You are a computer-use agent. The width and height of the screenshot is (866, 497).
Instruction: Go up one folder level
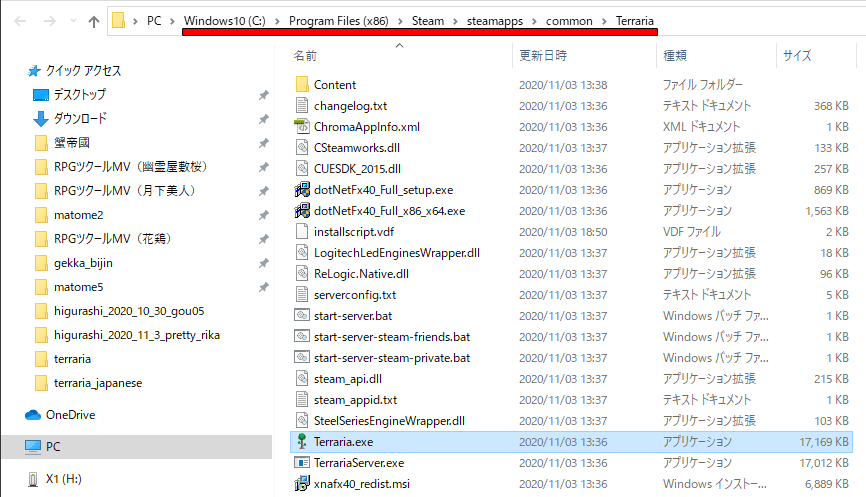[x=94, y=22]
